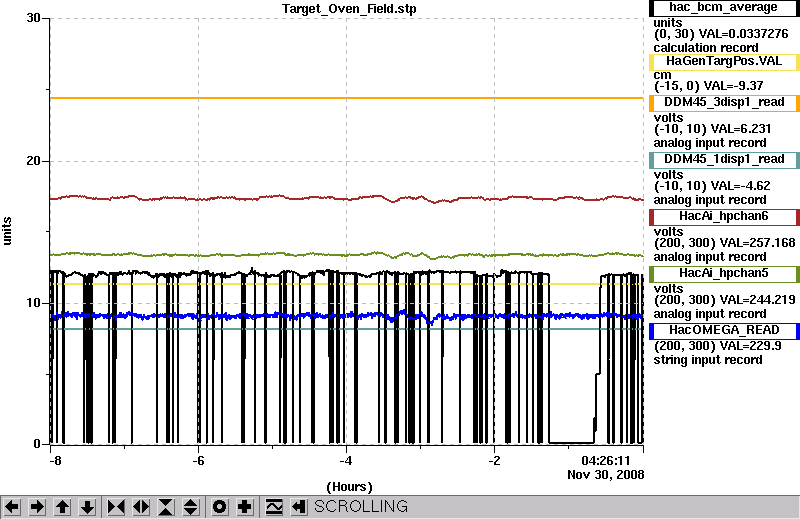Click the (Hours) x-axis label
800x519 pixels.
[x=349, y=487]
